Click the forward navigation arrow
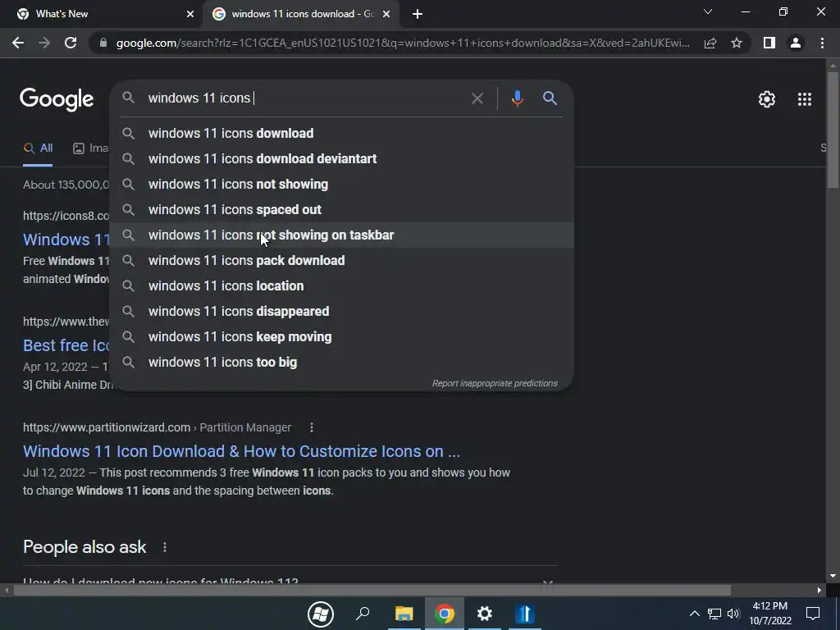This screenshot has height=630, width=840. 44,43
